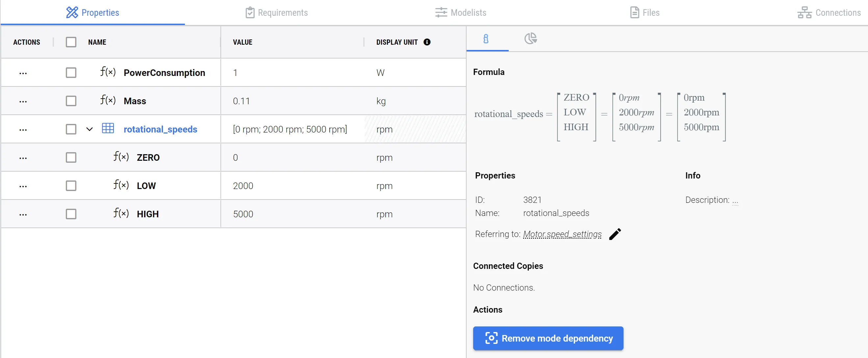This screenshot has width=868, height=358.
Task: Toggle the select-all checkbox in header
Action: tap(71, 42)
